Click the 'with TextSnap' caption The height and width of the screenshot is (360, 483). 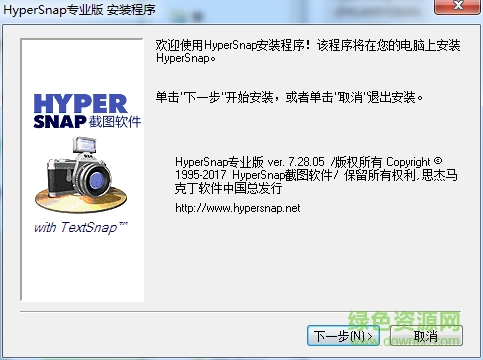click(x=81, y=227)
